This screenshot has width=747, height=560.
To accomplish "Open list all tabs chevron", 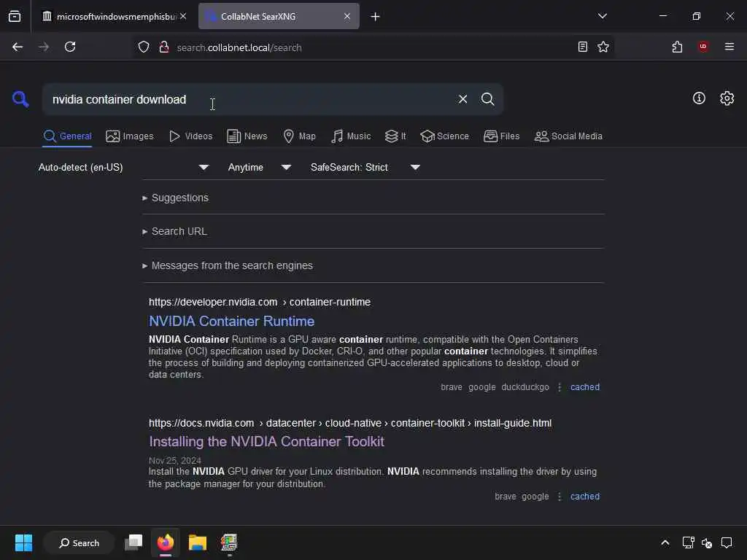I will pos(602,16).
